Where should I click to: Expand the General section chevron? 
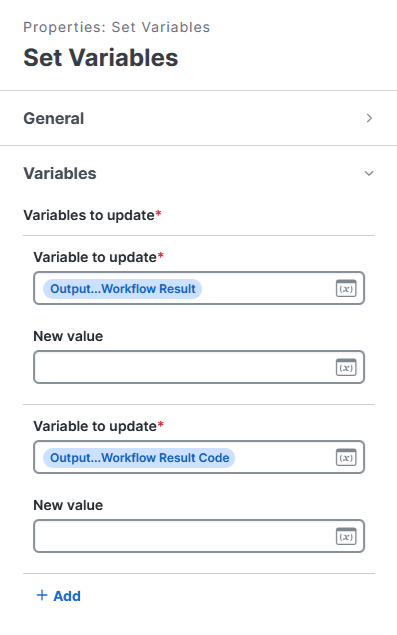(369, 118)
